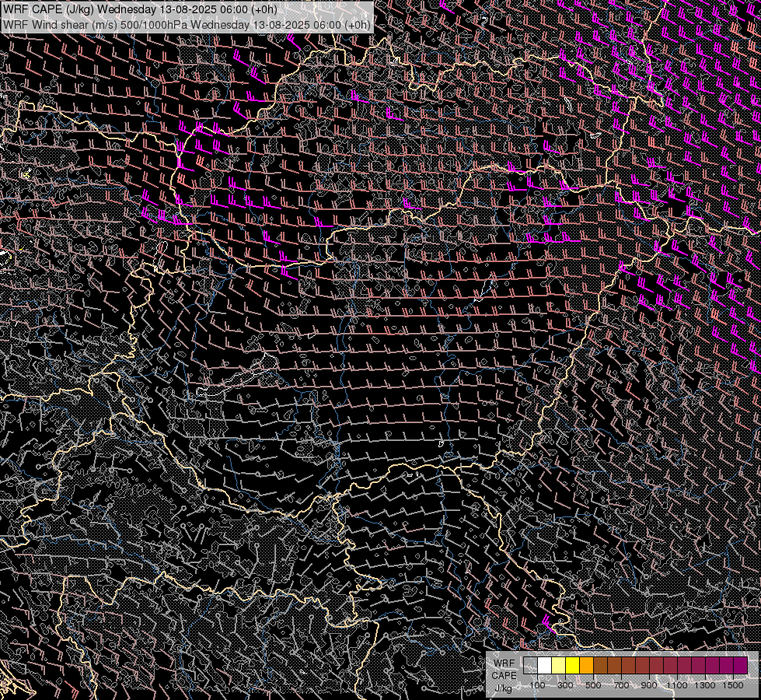
Task: Click the WRF CAPE title line
Action: click(140, 9)
